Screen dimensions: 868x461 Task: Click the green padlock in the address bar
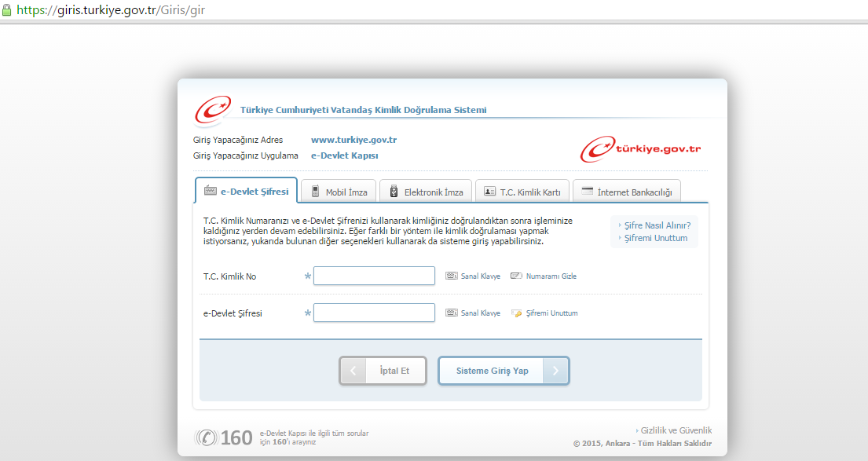pyautogui.click(x=6, y=12)
